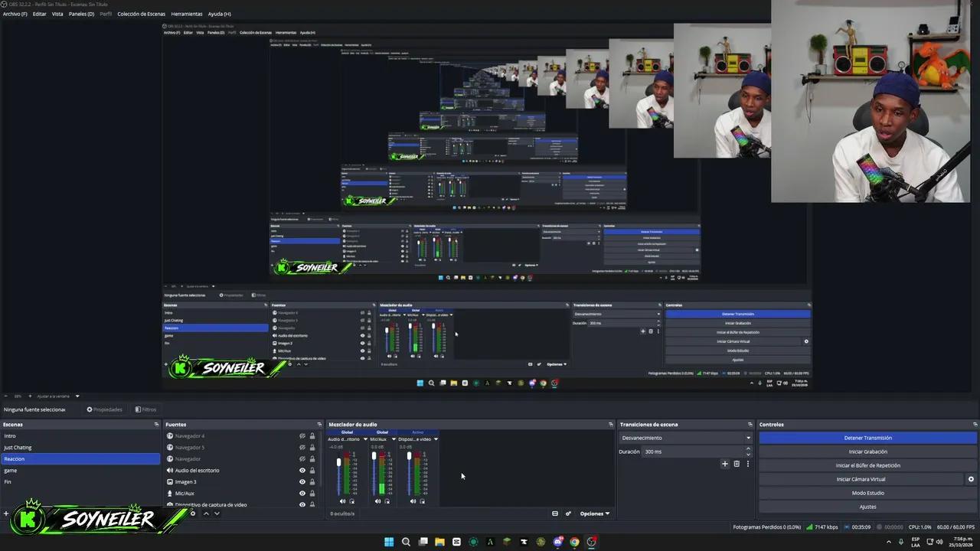Hide the Audio del escritorio source

[302, 471]
